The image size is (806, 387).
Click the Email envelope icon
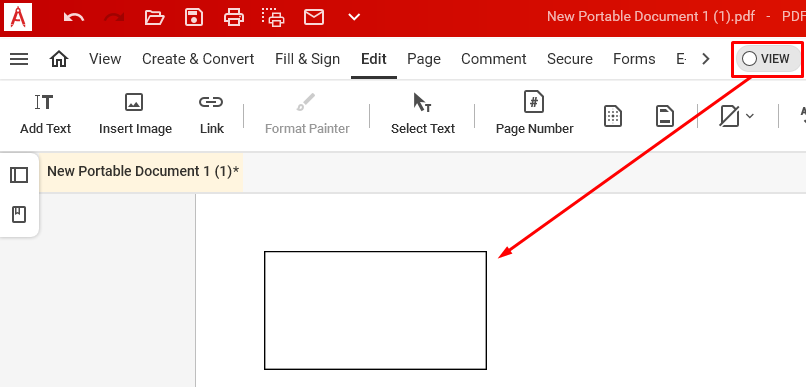[314, 17]
